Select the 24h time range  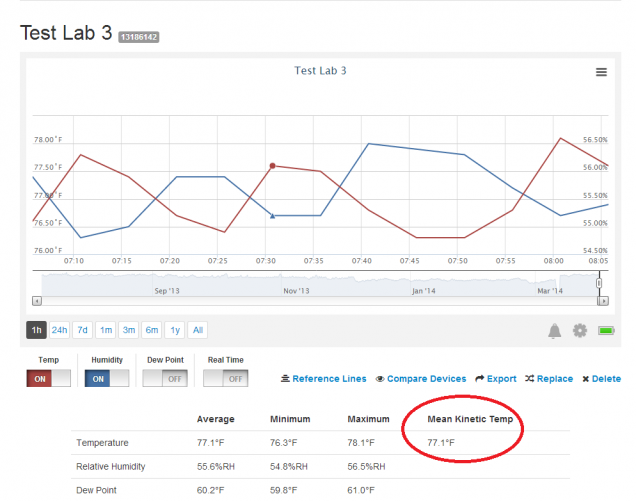(x=59, y=330)
